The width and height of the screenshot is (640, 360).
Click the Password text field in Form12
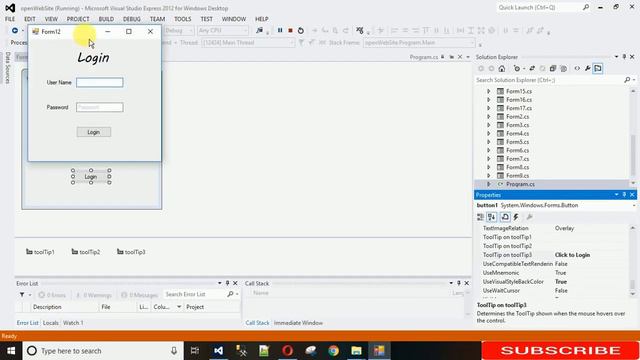pos(100,107)
